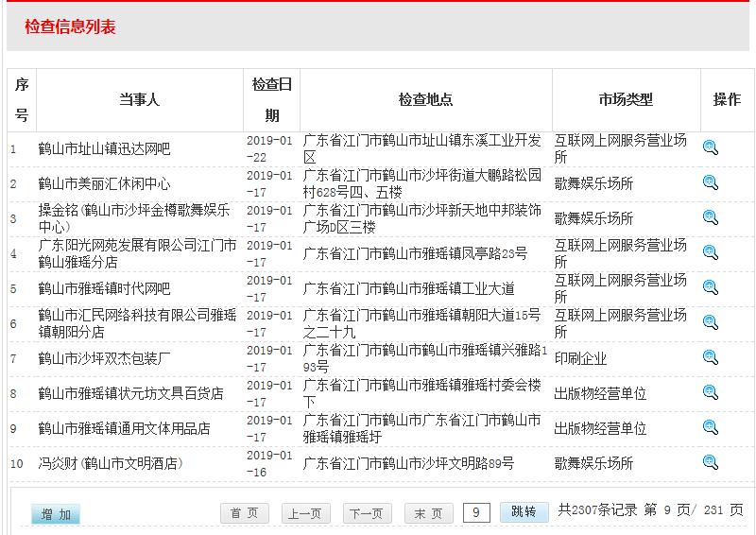The width and height of the screenshot is (756, 535).
Task: Jump to last page 末页
Action: 428,513
